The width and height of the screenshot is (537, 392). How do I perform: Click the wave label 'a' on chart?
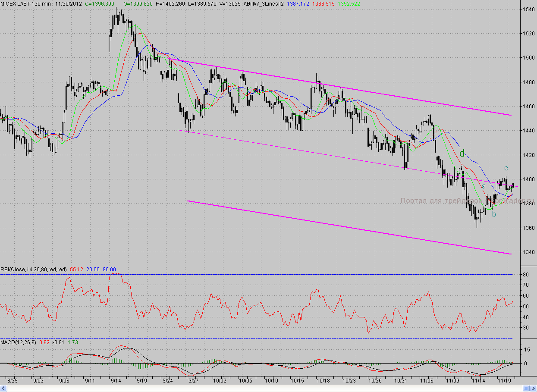click(x=484, y=186)
